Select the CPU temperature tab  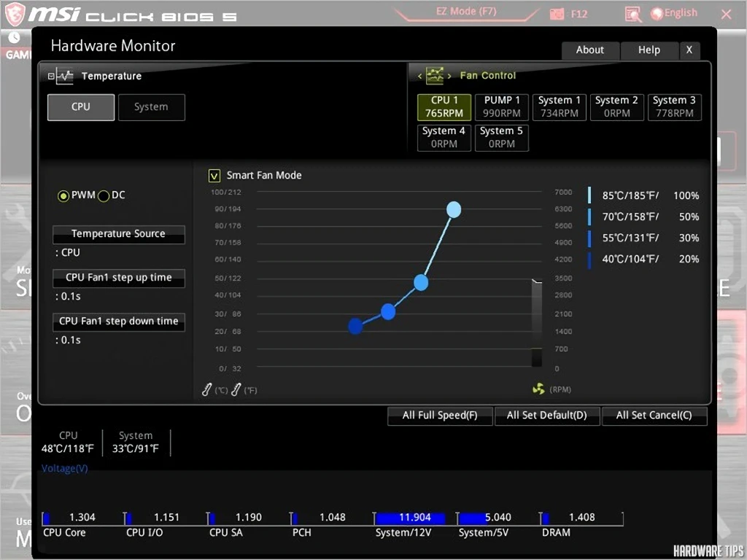(81, 107)
